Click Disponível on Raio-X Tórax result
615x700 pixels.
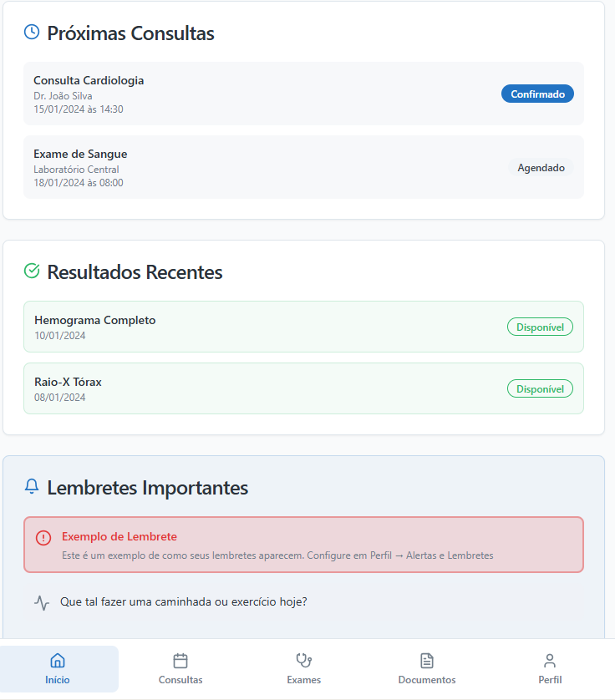point(540,388)
